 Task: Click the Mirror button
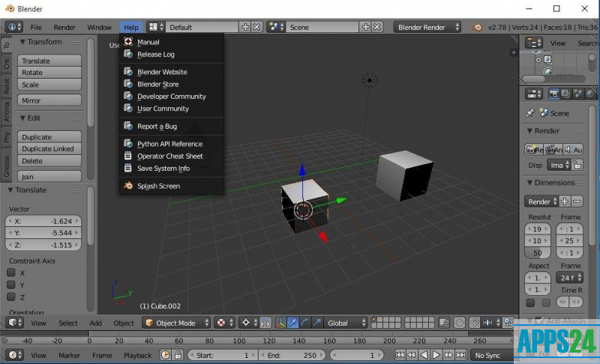(x=49, y=100)
